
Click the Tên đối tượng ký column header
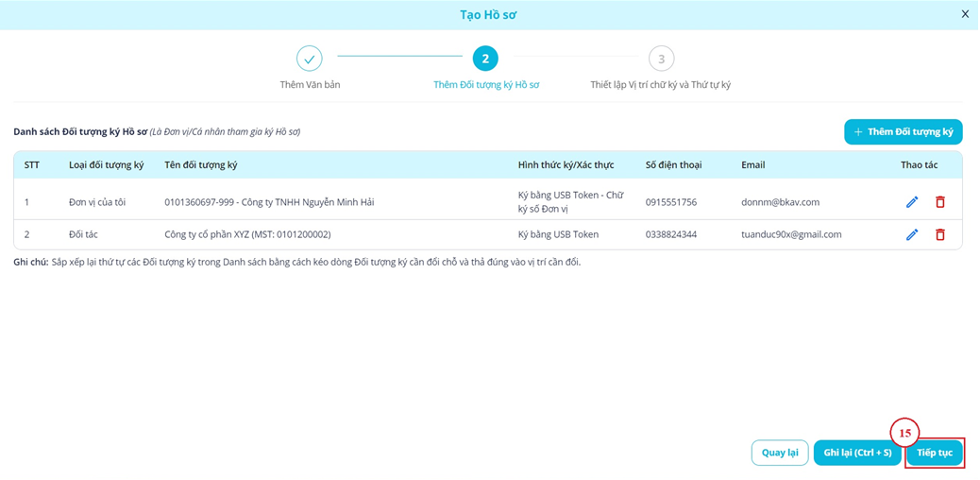coord(200,165)
